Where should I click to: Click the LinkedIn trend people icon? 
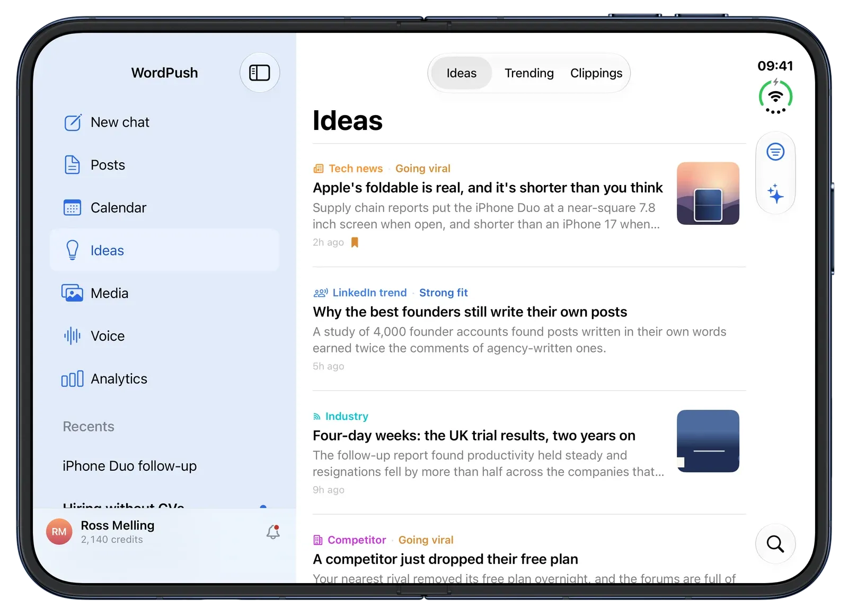pyautogui.click(x=321, y=293)
